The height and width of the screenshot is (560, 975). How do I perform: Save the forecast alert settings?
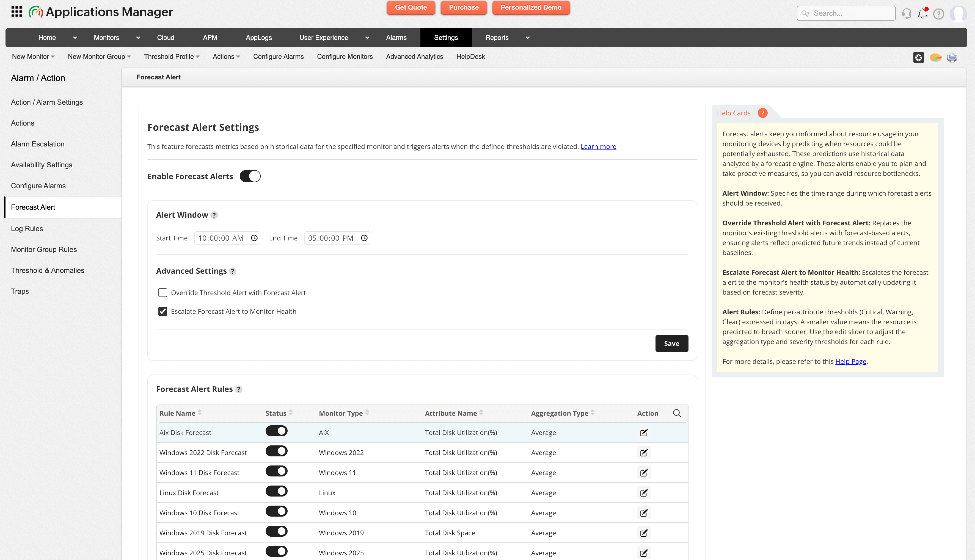pyautogui.click(x=671, y=343)
